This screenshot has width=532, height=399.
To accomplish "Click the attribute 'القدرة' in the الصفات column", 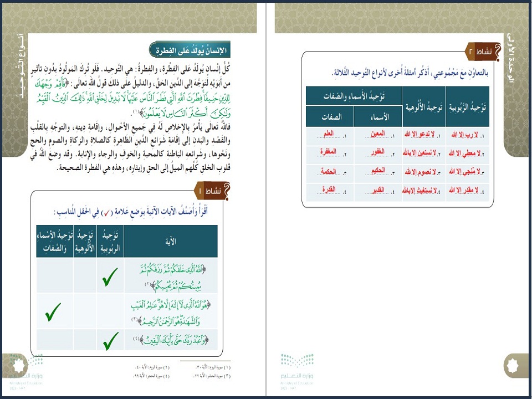I will tap(329, 189).
